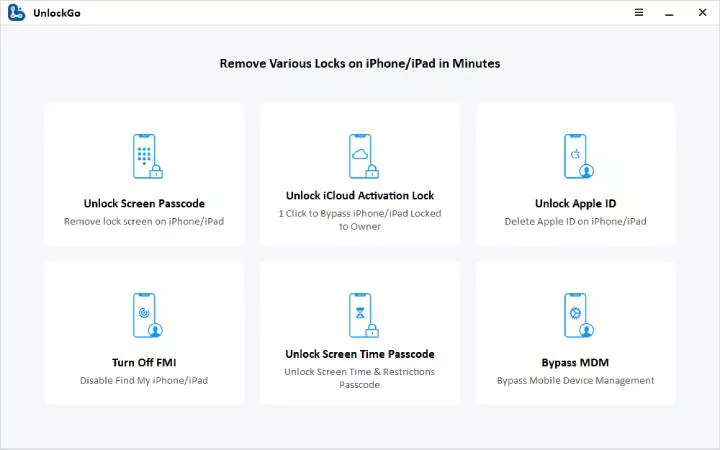Minimize the UnlockGo window
The width and height of the screenshot is (720, 450).
click(669, 15)
